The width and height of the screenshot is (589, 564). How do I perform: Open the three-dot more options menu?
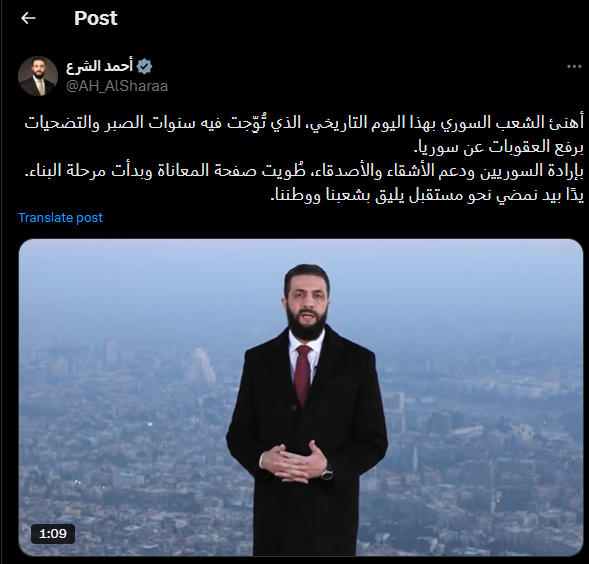point(574,67)
